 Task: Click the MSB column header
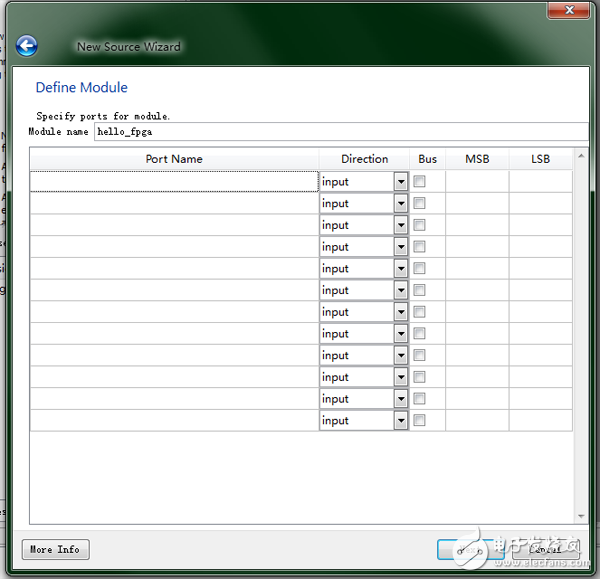(x=477, y=159)
